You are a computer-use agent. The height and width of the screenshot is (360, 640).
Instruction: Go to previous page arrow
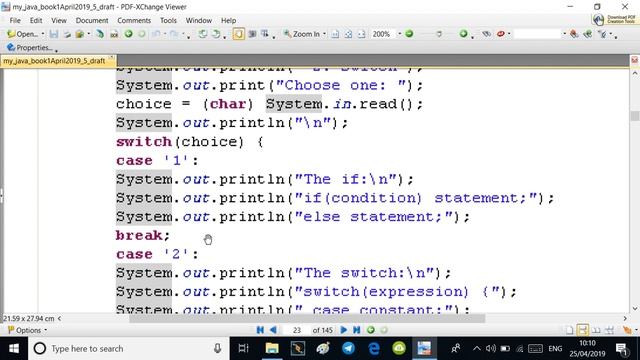273,330
